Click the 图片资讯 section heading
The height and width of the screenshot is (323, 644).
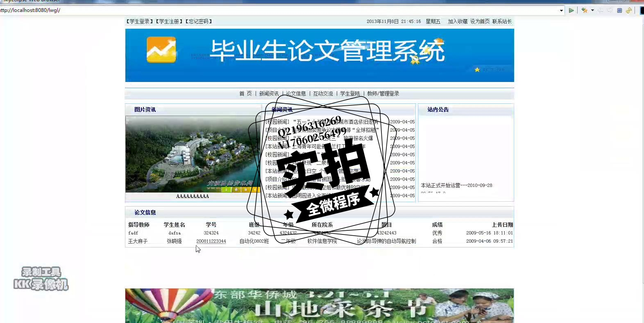145,109
